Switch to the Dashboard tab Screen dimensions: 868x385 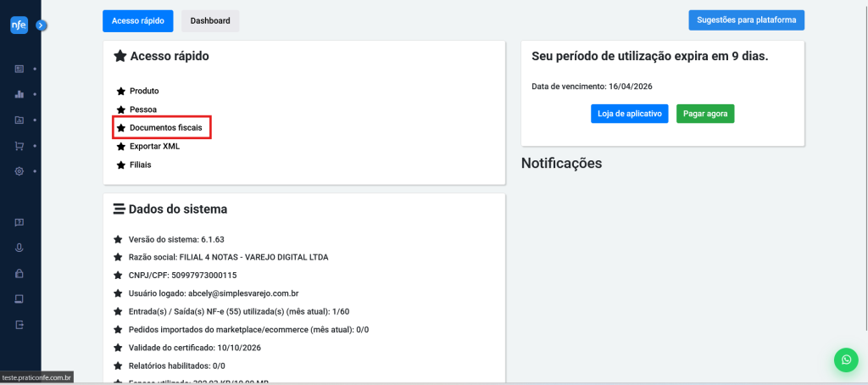[x=210, y=20]
